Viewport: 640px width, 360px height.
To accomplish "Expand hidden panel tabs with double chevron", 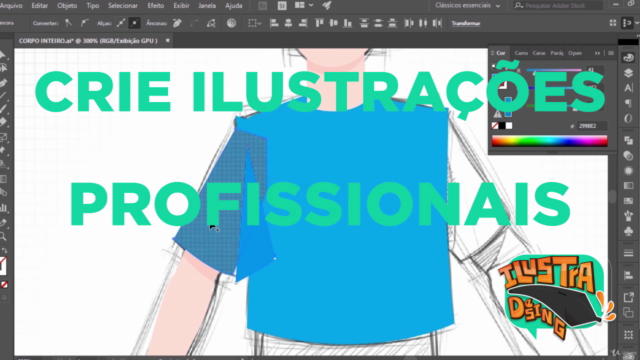I will (598, 53).
